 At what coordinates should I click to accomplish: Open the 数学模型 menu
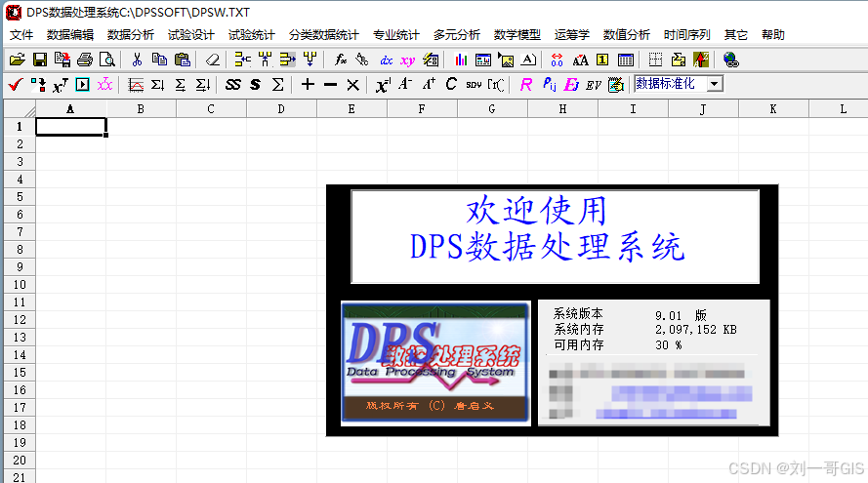tap(517, 35)
